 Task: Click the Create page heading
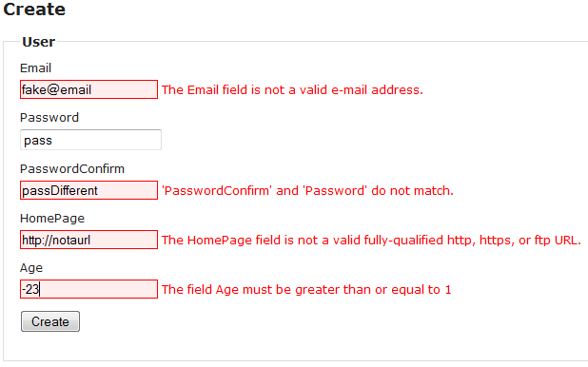click(x=34, y=9)
